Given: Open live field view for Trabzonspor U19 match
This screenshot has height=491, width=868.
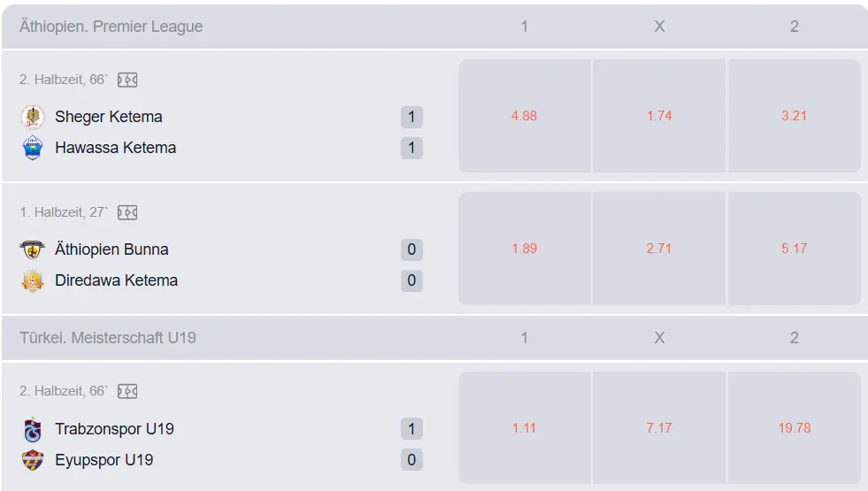Looking at the screenshot, I should (x=127, y=391).
